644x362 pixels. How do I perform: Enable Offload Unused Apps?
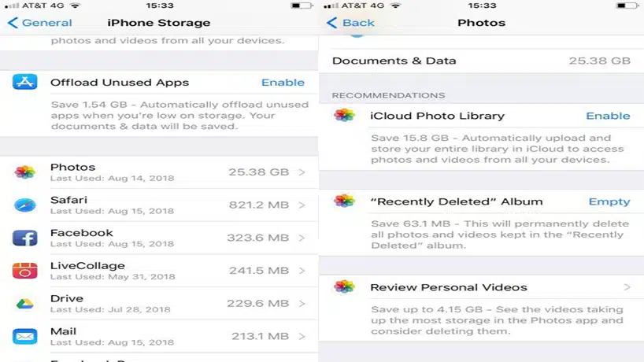point(283,83)
